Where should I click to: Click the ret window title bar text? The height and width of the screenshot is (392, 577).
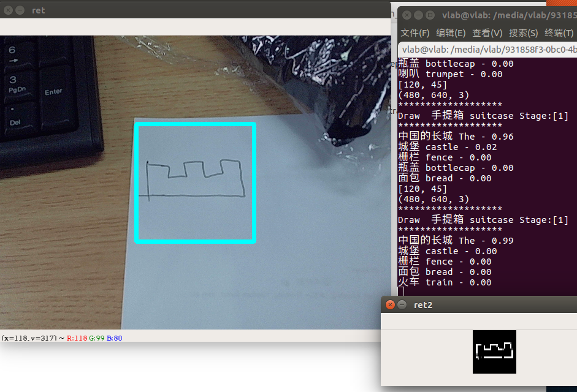tap(38, 10)
